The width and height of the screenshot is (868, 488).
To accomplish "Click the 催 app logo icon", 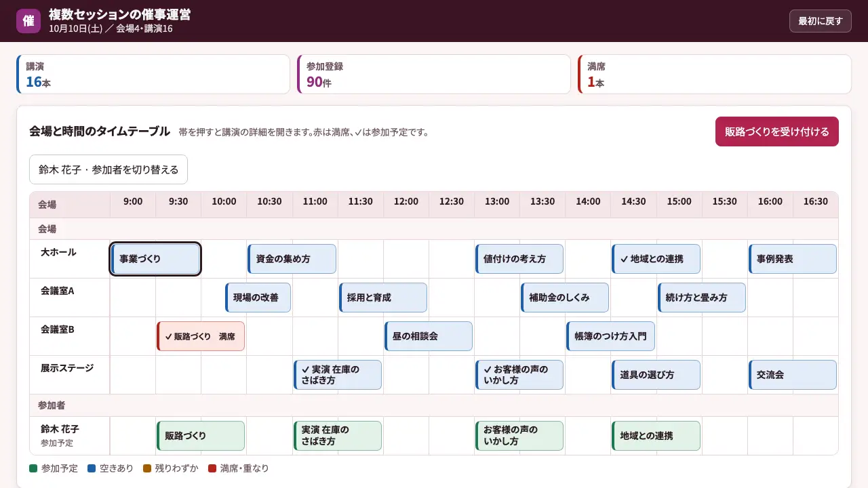I will pyautogui.click(x=28, y=21).
